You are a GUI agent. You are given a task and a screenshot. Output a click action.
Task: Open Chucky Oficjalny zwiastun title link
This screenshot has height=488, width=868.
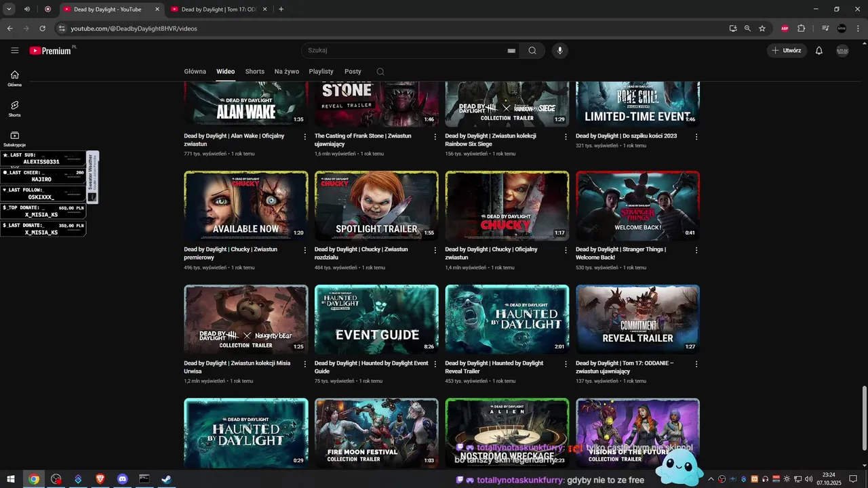(492, 253)
